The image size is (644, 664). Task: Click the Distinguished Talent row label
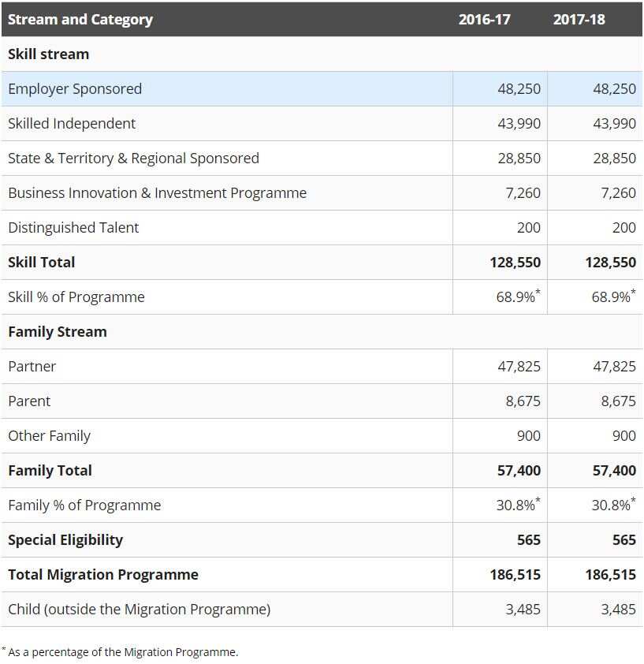73,227
